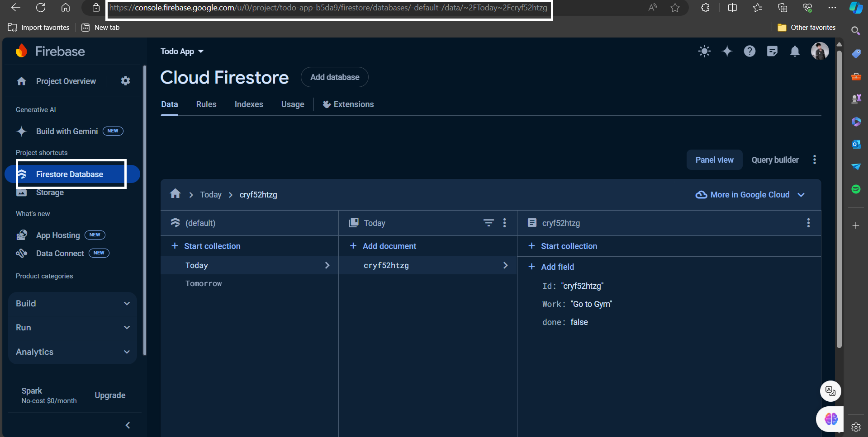Screen dimensions: 868x437
Task: Open Spotify in Edge sidebar
Action: 856,189
